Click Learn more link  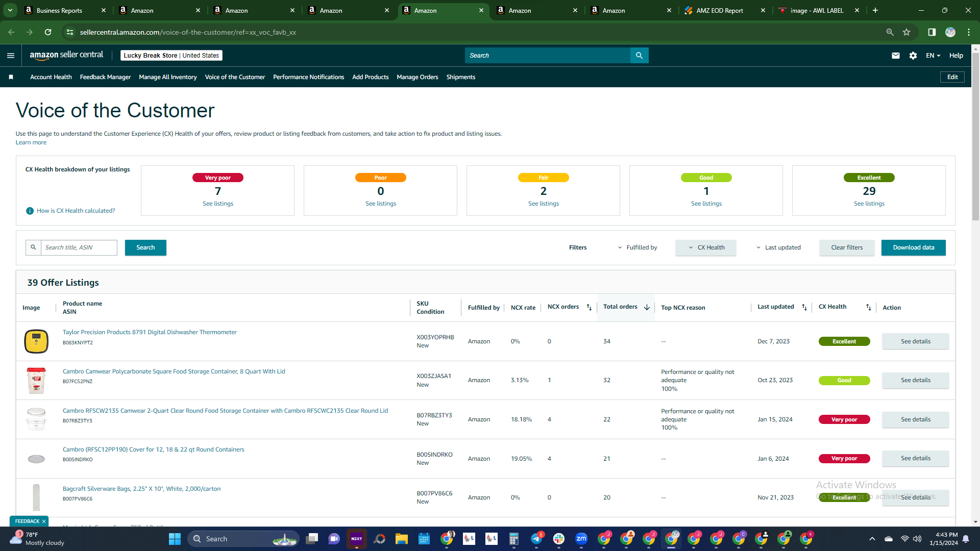[x=31, y=142]
